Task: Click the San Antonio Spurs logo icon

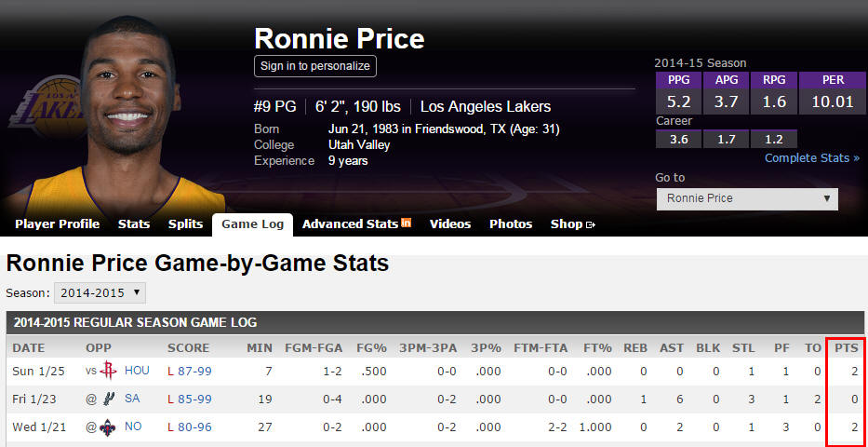Action: [x=108, y=399]
